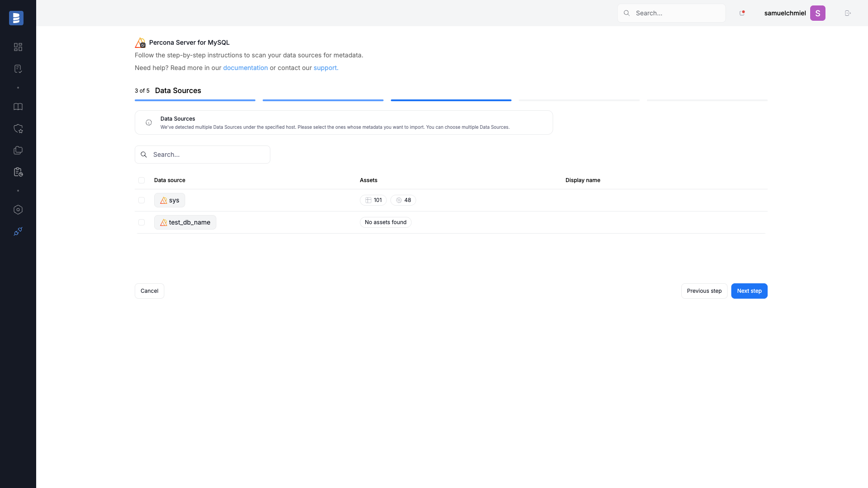
Task: Open the book catalog sidebar icon
Action: pos(18,107)
